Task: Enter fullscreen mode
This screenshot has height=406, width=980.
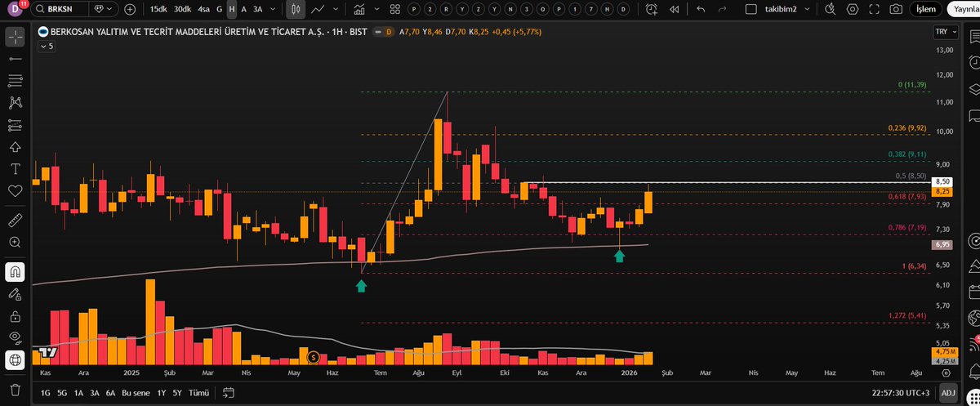Action: [875, 9]
